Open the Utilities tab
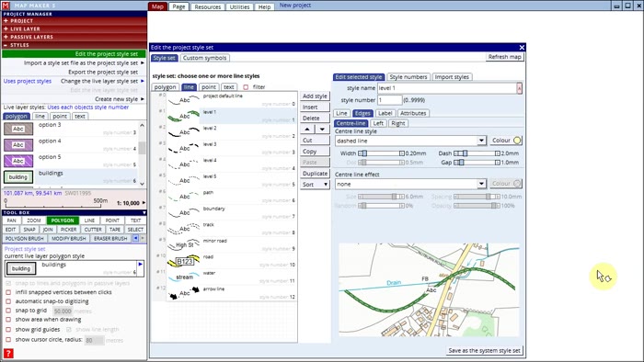The width and height of the screenshot is (644, 362). point(239,7)
